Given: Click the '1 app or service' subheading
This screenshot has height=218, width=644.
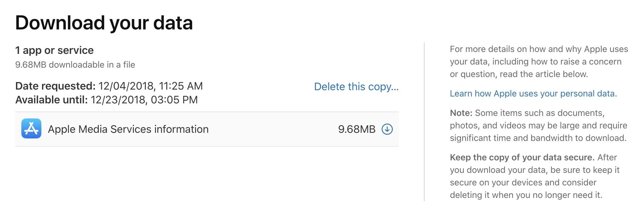Looking at the screenshot, I should (x=55, y=50).
